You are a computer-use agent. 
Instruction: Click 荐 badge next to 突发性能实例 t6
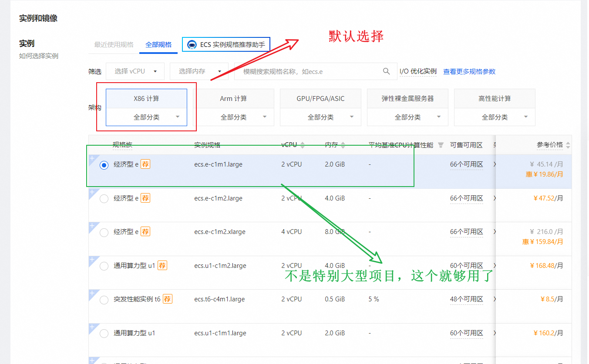tap(168, 299)
